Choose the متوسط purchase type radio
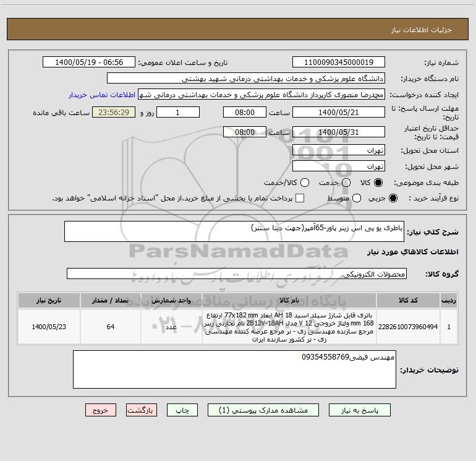476x461 pixels. (357, 198)
